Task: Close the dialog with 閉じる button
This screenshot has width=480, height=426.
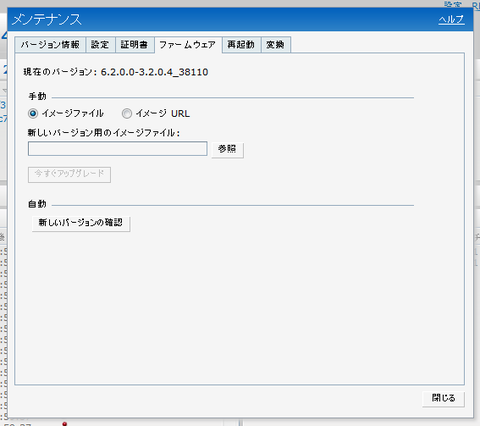Action: (443, 398)
